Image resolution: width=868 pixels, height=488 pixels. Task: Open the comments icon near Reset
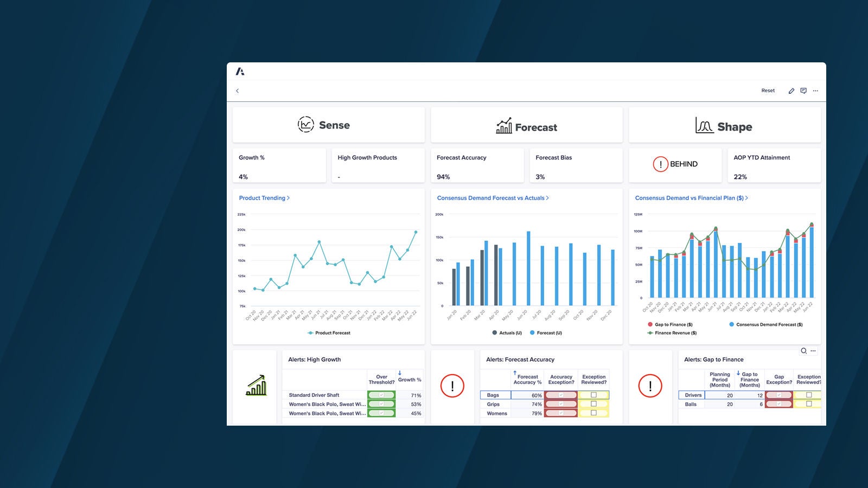(803, 91)
